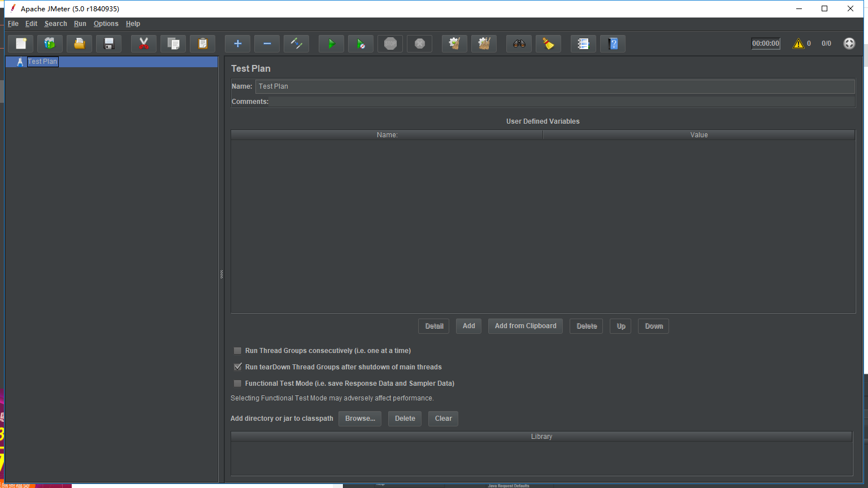Click the Clear All brooms icon
This screenshot has width=868, height=488.
click(484, 43)
